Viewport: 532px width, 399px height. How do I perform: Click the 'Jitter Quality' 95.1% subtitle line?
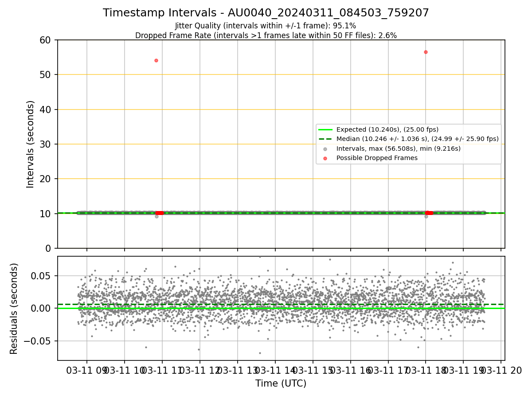[266, 26]
